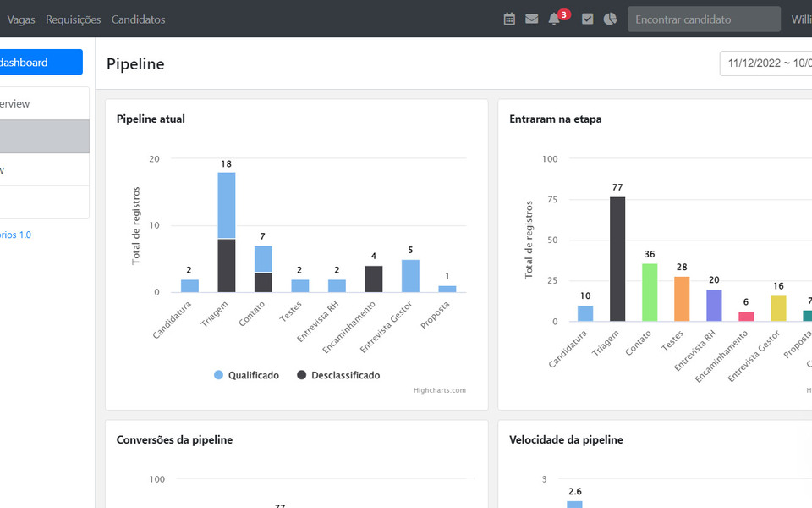Click the Triagem bar labeled 77

[617, 259]
